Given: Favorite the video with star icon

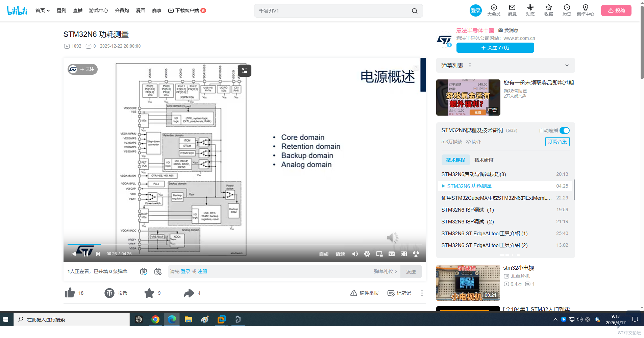Looking at the screenshot, I should [149, 293].
